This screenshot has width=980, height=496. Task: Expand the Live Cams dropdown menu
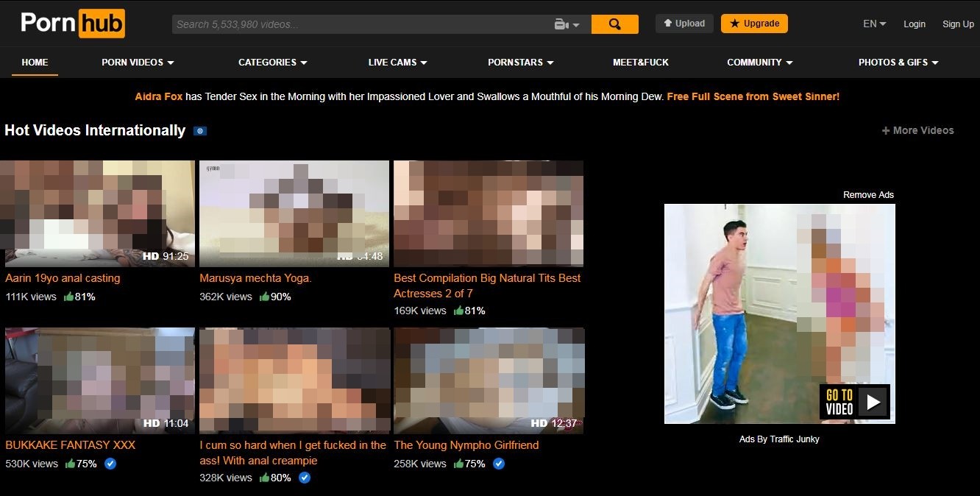tap(397, 63)
